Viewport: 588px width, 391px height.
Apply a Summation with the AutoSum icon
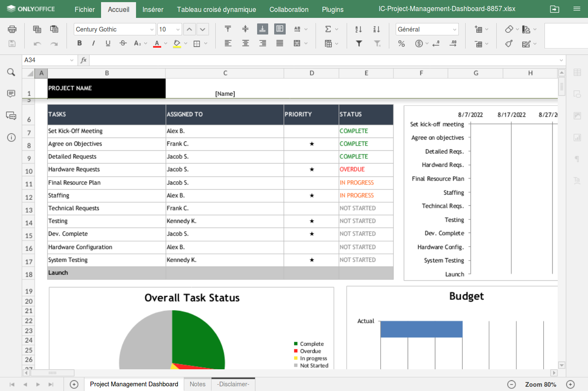tap(327, 29)
